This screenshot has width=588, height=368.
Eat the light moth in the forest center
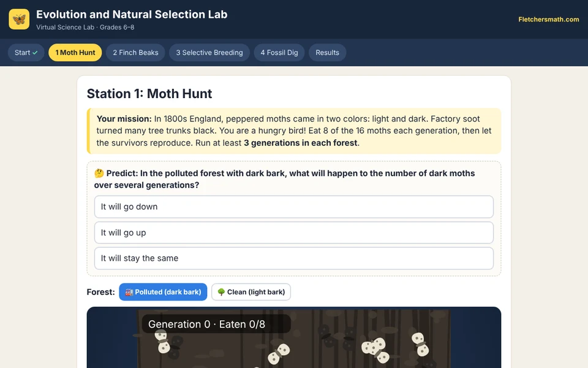pyautogui.click(x=279, y=354)
